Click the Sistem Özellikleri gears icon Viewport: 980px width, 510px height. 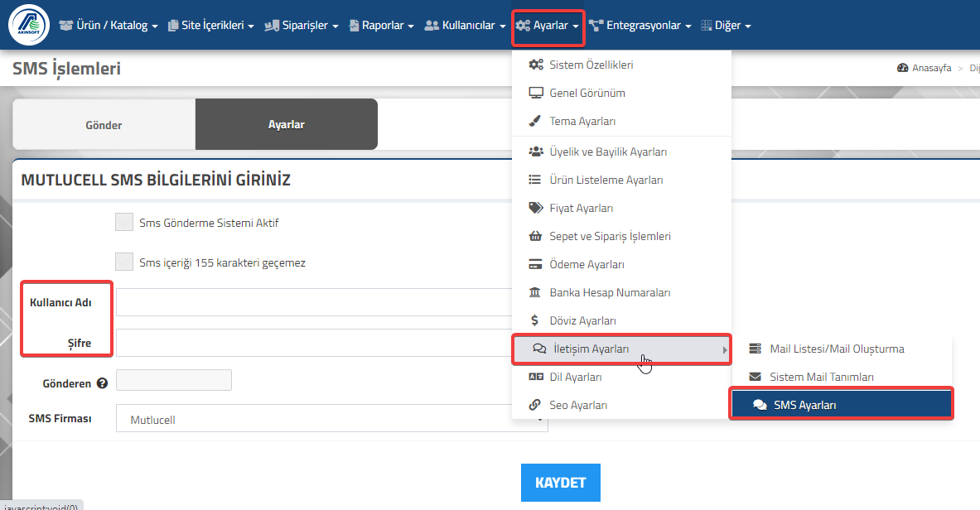(x=536, y=65)
